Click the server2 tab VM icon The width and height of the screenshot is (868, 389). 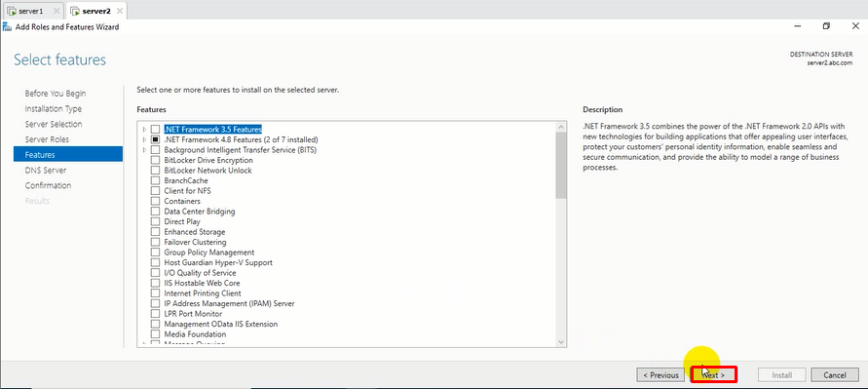[75, 11]
